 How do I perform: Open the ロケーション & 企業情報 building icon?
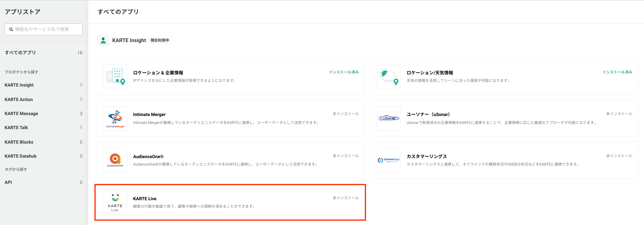[115, 76]
